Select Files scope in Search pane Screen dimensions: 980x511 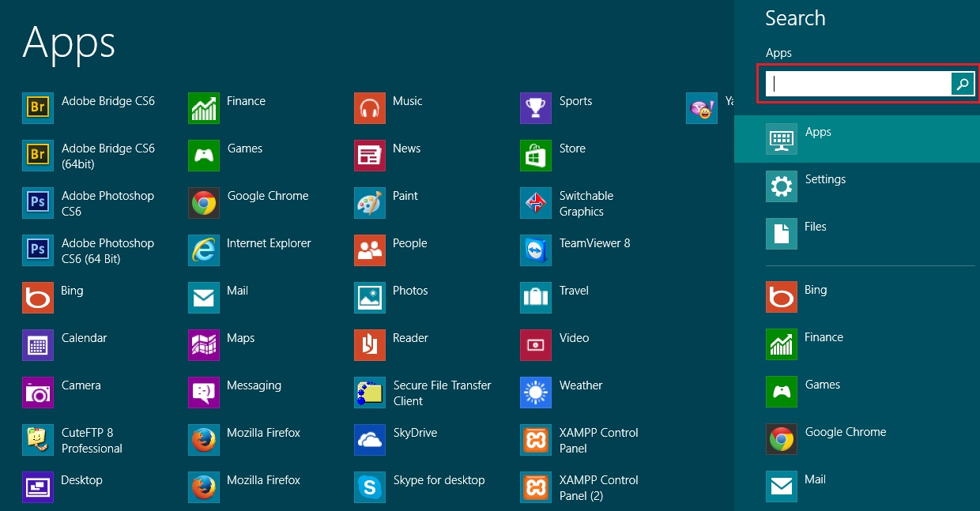pyautogui.click(x=857, y=234)
